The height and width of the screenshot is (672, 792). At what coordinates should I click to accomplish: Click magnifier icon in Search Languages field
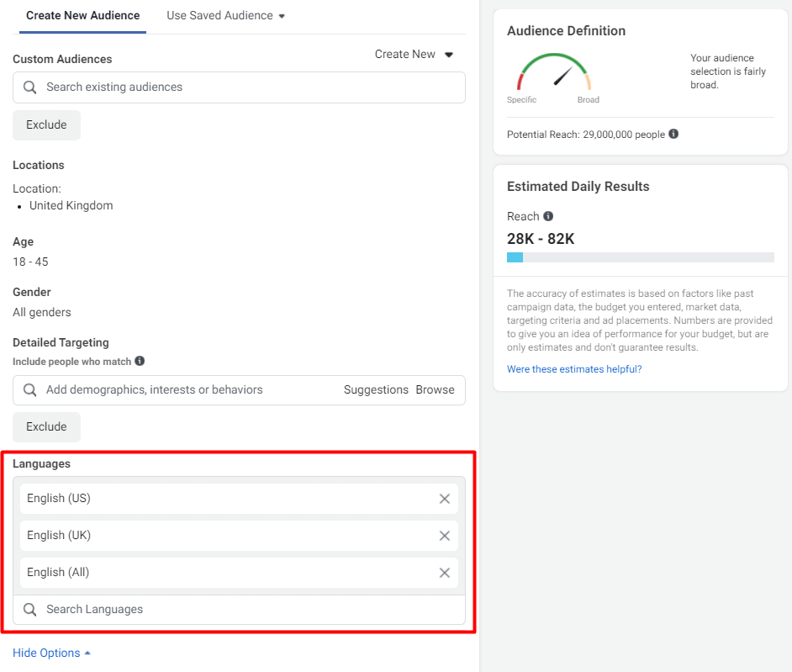pos(30,610)
